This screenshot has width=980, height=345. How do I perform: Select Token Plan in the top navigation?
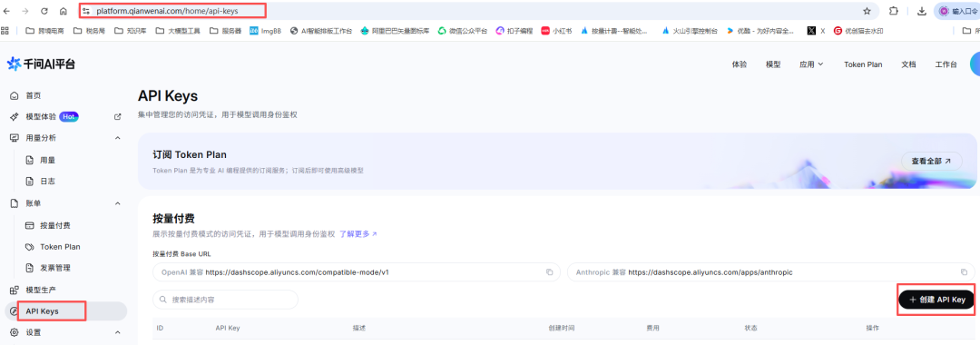click(x=863, y=64)
